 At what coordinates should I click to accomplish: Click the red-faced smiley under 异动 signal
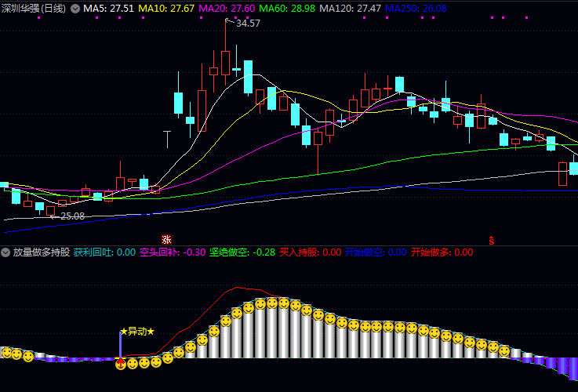coord(121,363)
